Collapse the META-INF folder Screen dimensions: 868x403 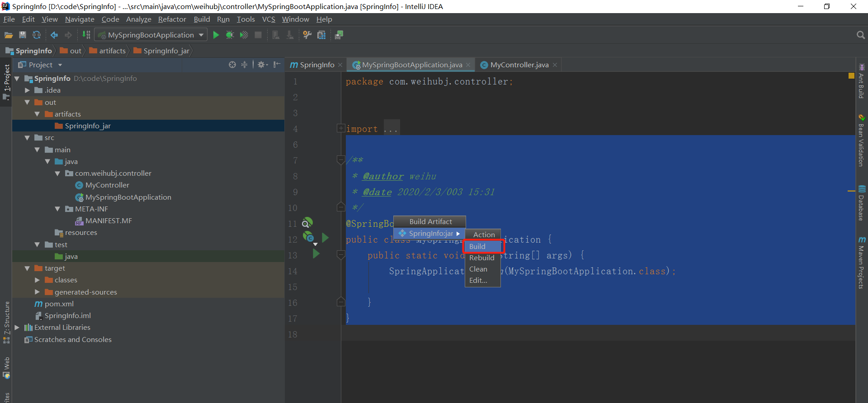[x=57, y=209]
